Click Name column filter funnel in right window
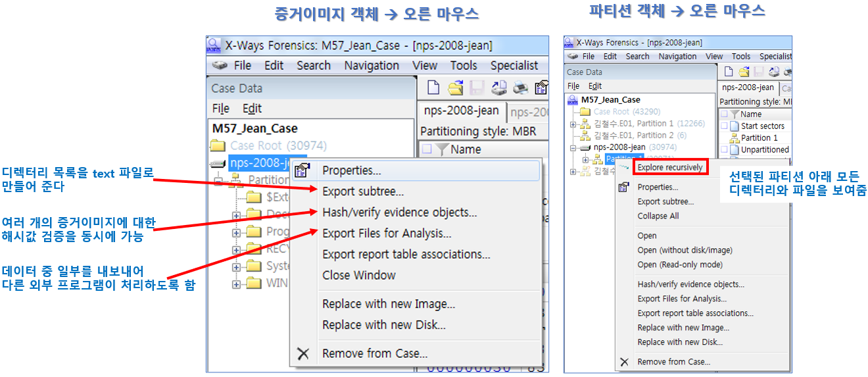 [x=735, y=114]
